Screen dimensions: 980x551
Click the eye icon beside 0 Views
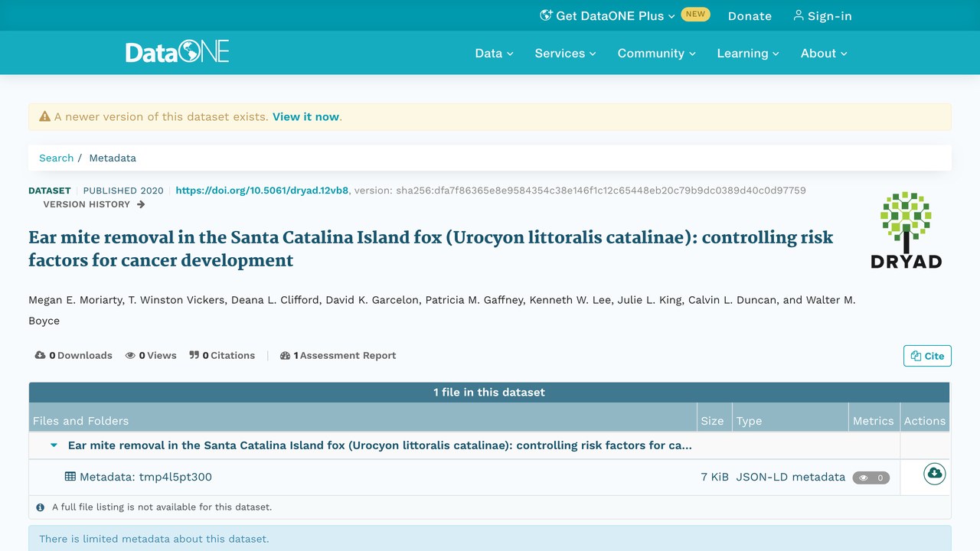point(130,355)
